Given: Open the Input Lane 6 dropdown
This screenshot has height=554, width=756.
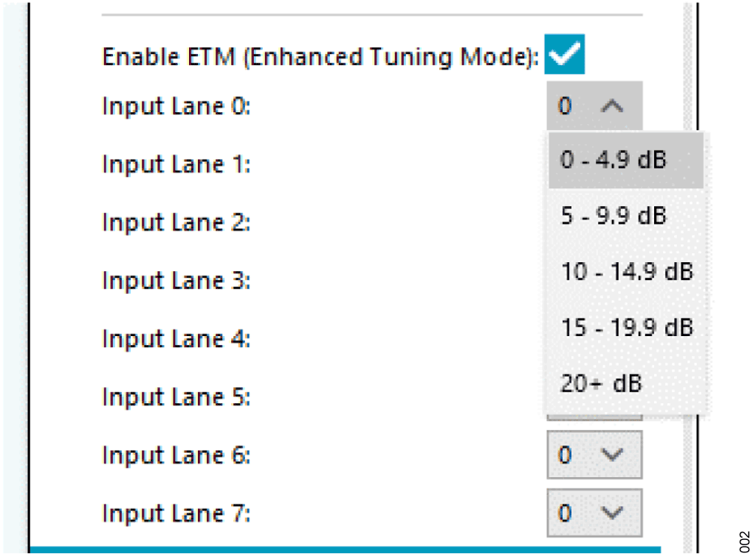Looking at the screenshot, I should pos(594,455).
